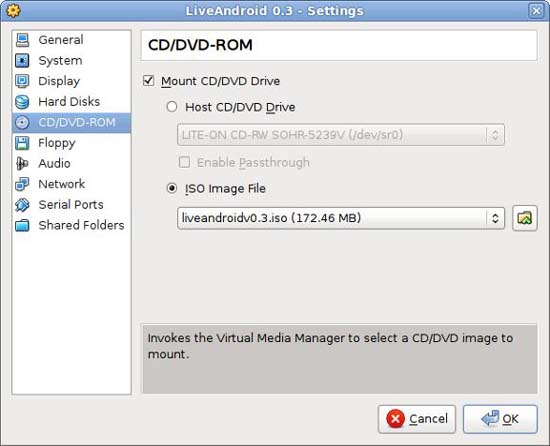Click the settings gear icon in title bar

(13, 11)
